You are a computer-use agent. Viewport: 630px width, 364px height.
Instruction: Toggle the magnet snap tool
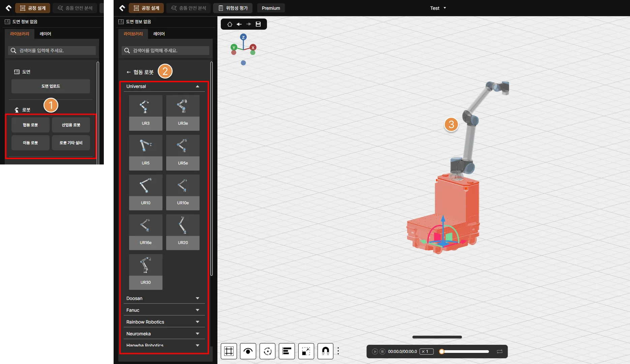pos(326,351)
